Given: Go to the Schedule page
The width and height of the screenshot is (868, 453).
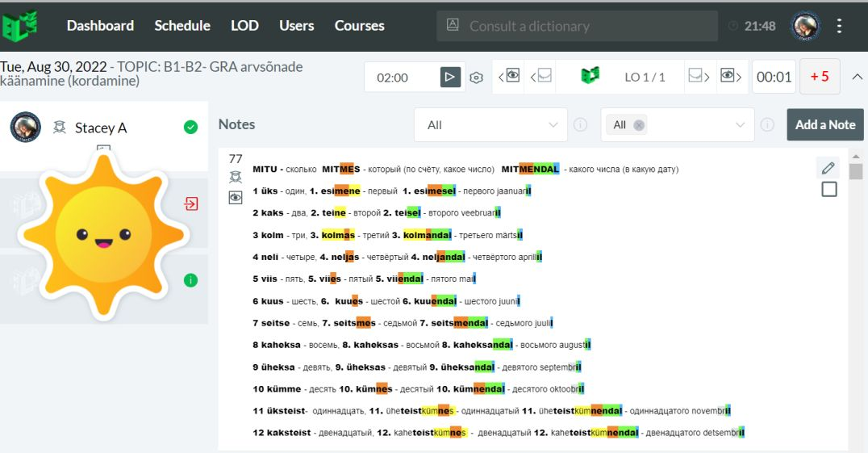Looking at the screenshot, I should coord(182,26).
